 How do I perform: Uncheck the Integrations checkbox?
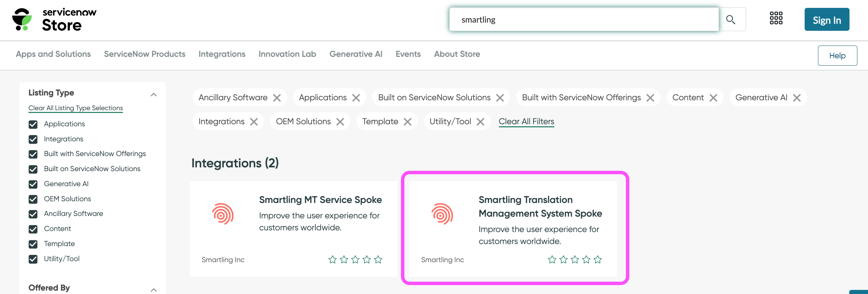pyautogui.click(x=33, y=139)
